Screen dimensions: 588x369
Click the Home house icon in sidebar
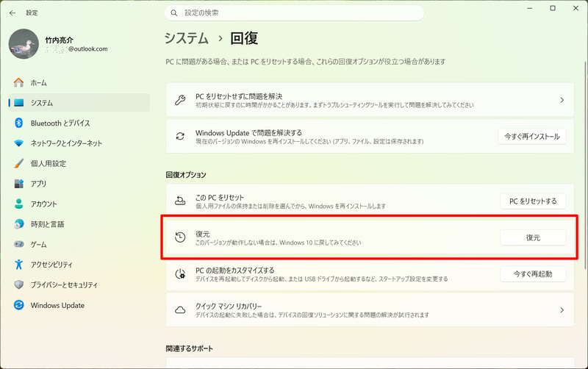pyautogui.click(x=19, y=82)
